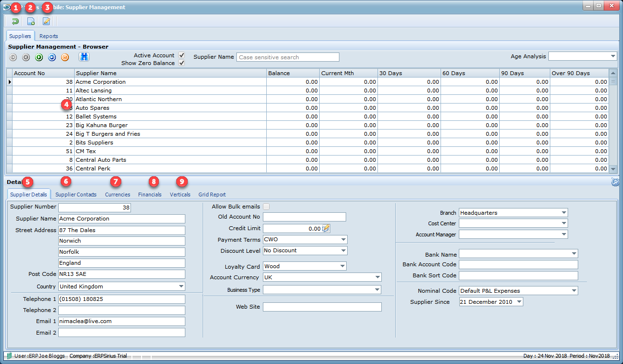Click the Telephone 2 field
This screenshot has width=623, height=364.
coord(122,311)
